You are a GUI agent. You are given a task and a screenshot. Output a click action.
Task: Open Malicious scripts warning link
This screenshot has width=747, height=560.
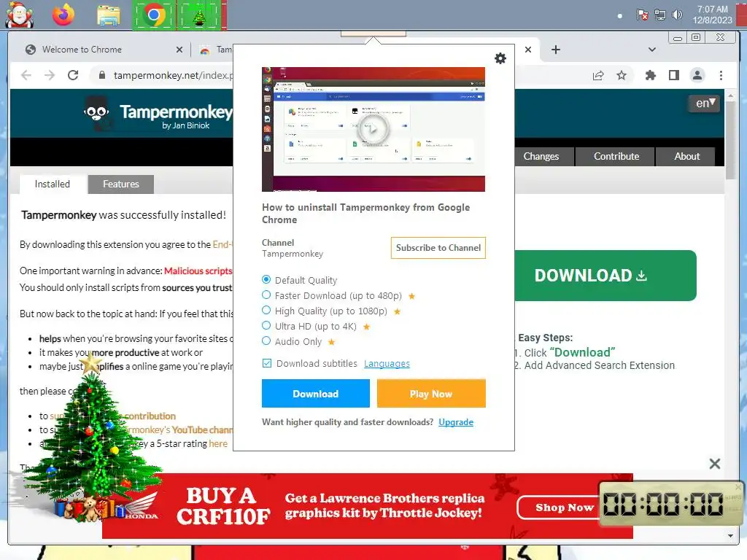click(198, 271)
